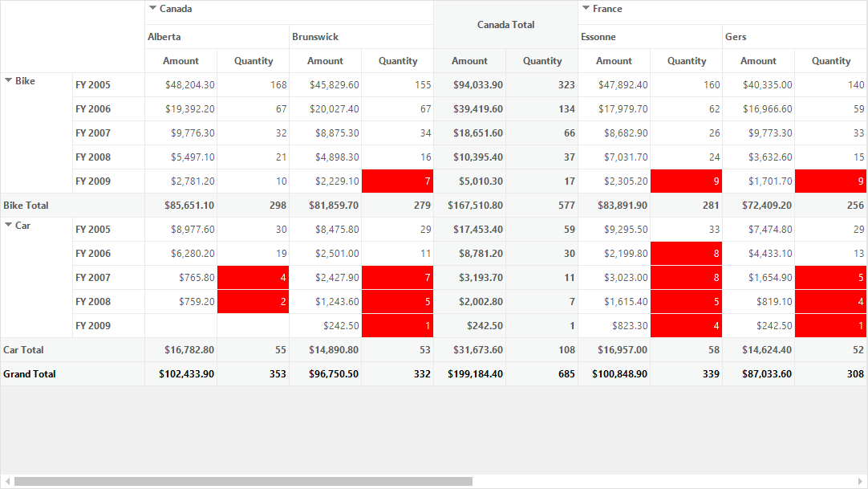Select the Car Total row header

(x=72, y=349)
